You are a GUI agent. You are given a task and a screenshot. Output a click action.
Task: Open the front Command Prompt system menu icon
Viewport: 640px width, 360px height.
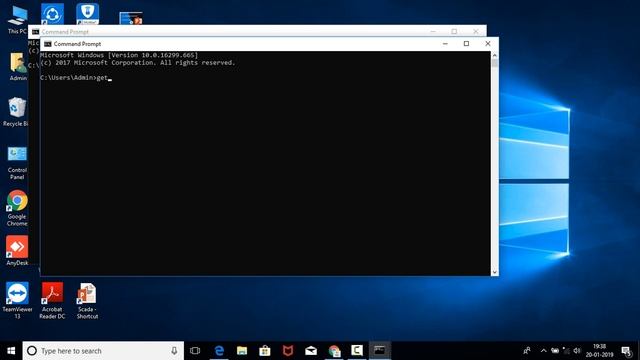[48, 44]
